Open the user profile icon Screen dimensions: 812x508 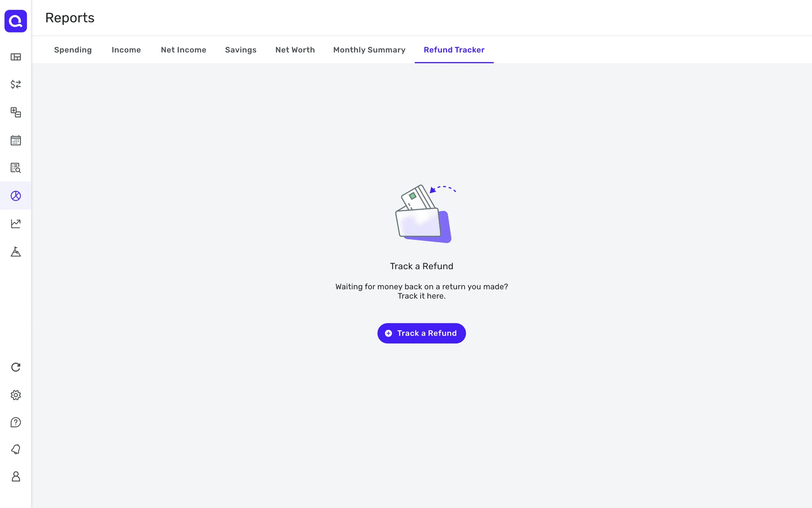coord(16,477)
